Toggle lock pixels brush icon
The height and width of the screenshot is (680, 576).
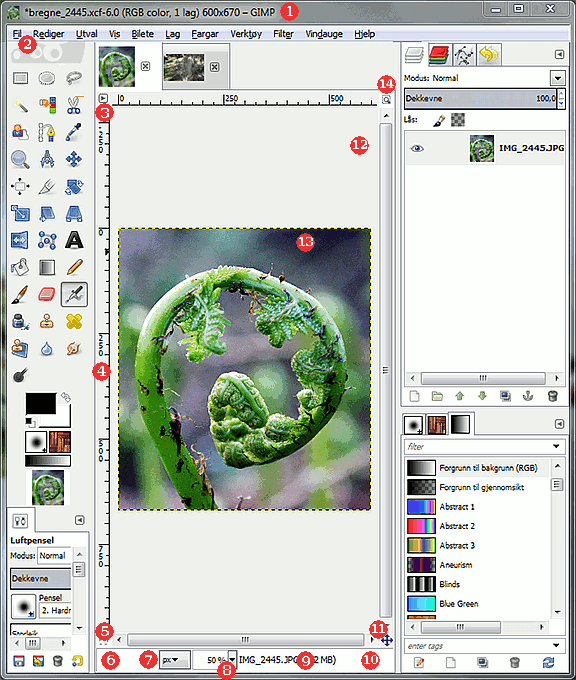coord(439,120)
